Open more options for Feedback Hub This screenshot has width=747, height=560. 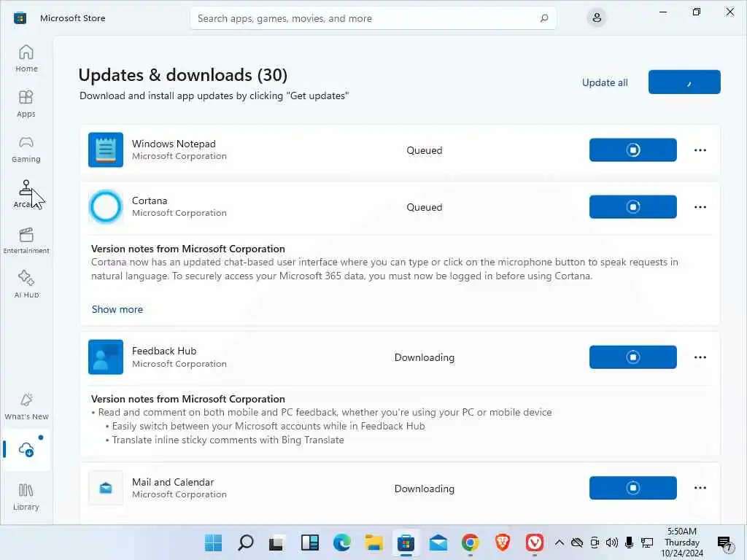[x=700, y=357]
